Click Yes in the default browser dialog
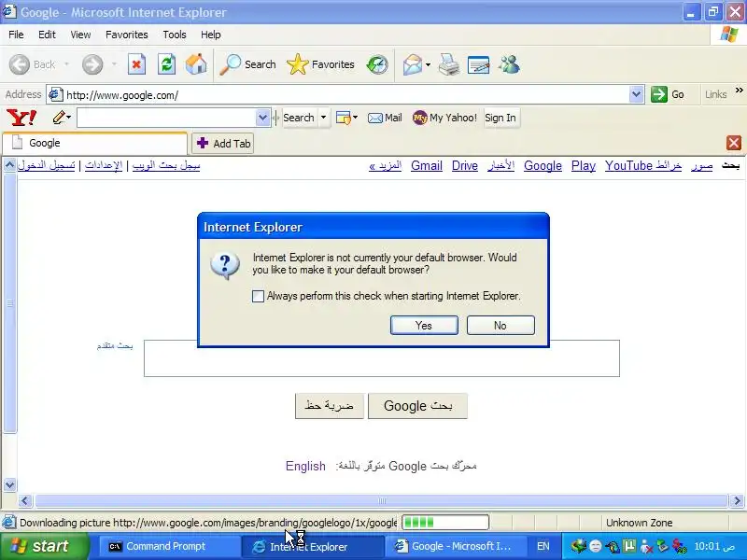 [x=424, y=325]
